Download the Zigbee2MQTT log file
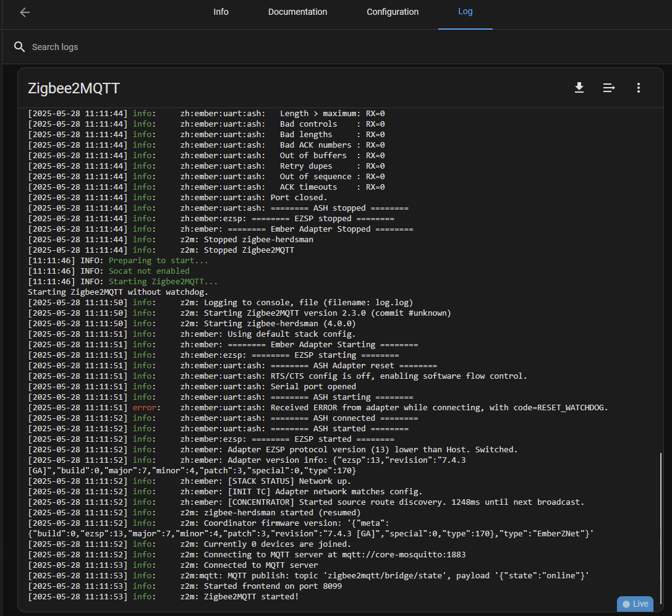Screen dimensions: 672x616 point(579,88)
